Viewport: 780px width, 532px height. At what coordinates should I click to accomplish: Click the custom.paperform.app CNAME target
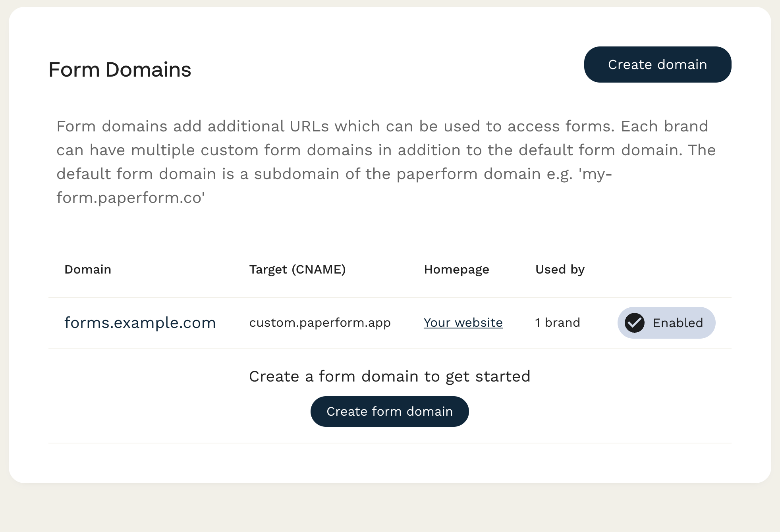[x=320, y=322]
